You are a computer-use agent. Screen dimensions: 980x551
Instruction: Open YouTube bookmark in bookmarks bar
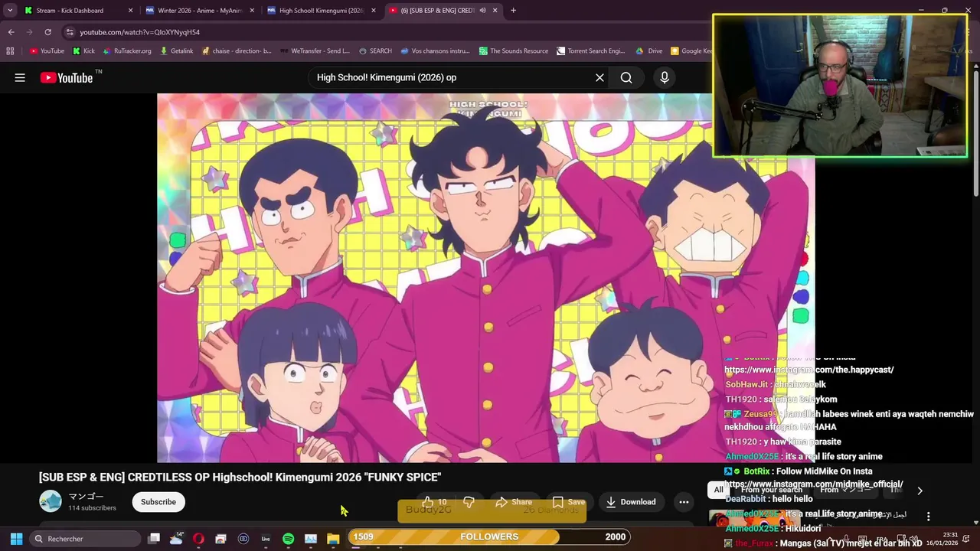click(47, 51)
